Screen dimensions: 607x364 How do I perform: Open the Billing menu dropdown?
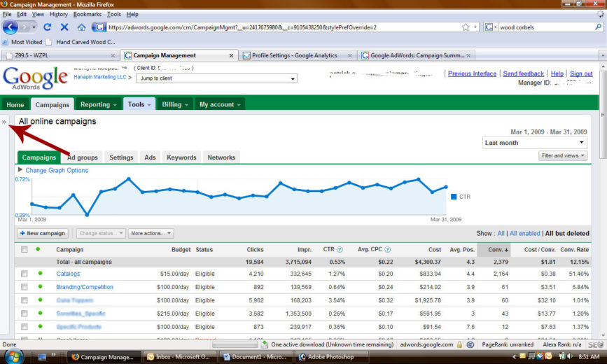pos(175,104)
